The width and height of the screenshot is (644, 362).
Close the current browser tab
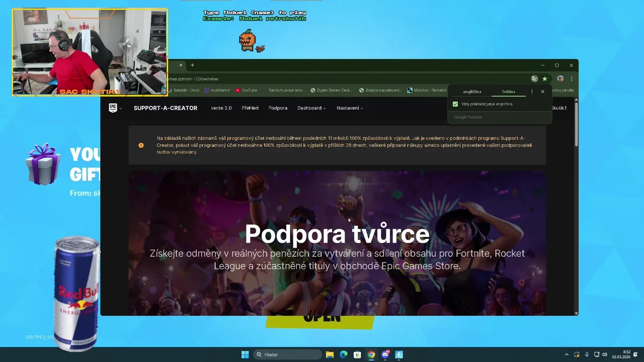click(181, 65)
